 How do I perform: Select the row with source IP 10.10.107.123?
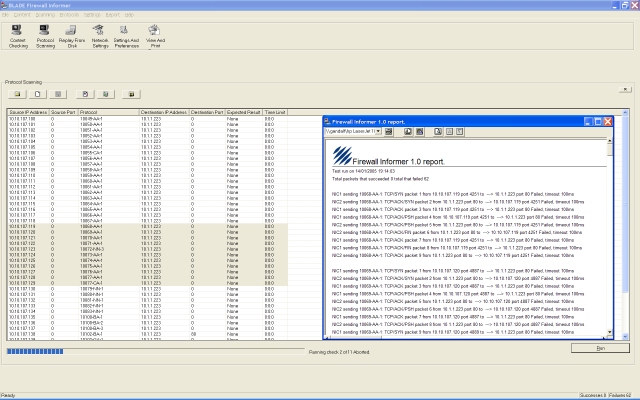pos(147,249)
